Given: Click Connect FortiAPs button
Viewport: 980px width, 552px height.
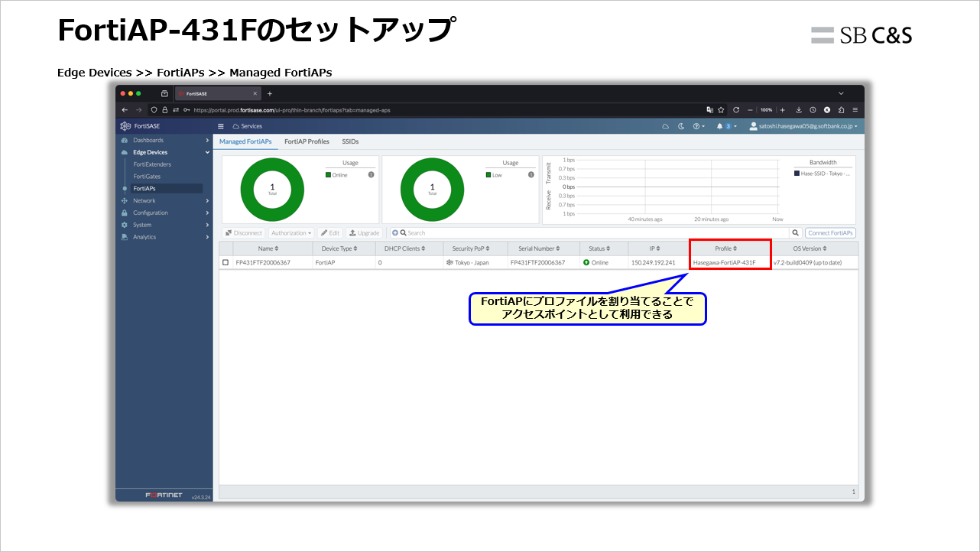Looking at the screenshot, I should [831, 233].
